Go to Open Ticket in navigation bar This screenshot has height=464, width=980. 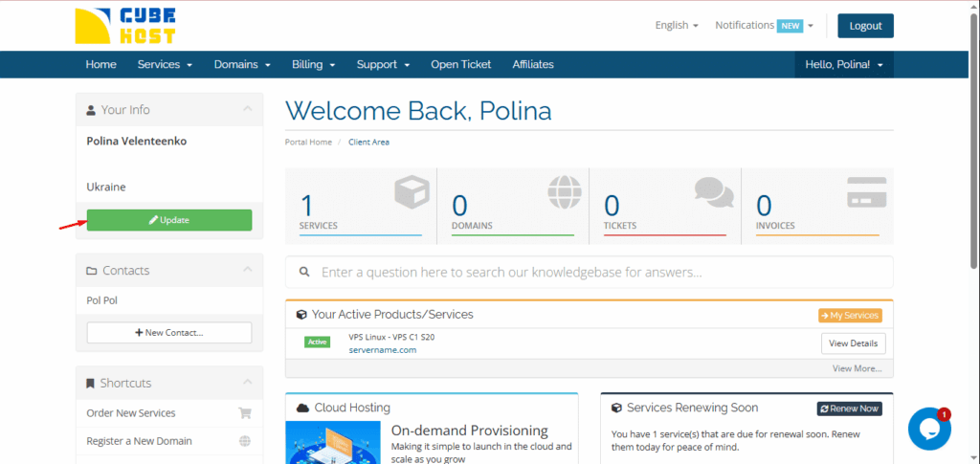point(460,65)
